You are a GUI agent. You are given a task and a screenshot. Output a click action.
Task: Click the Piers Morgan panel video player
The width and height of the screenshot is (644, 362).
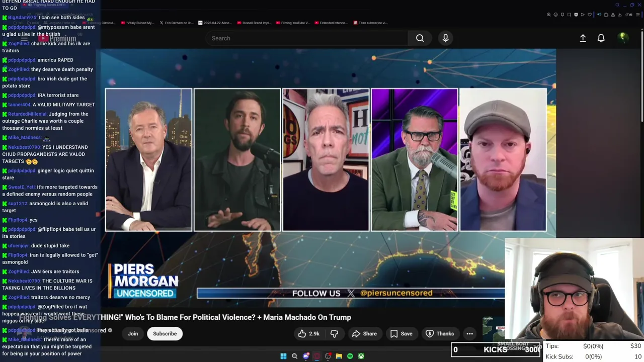328,177
